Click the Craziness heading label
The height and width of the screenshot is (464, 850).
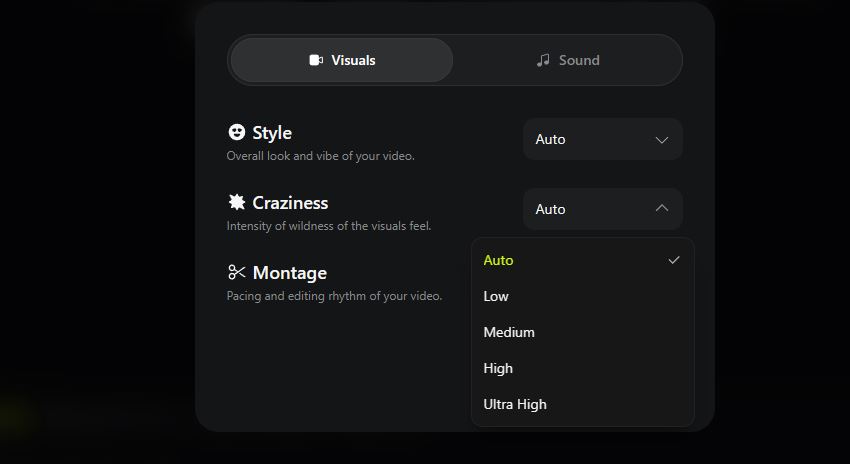[x=290, y=202]
